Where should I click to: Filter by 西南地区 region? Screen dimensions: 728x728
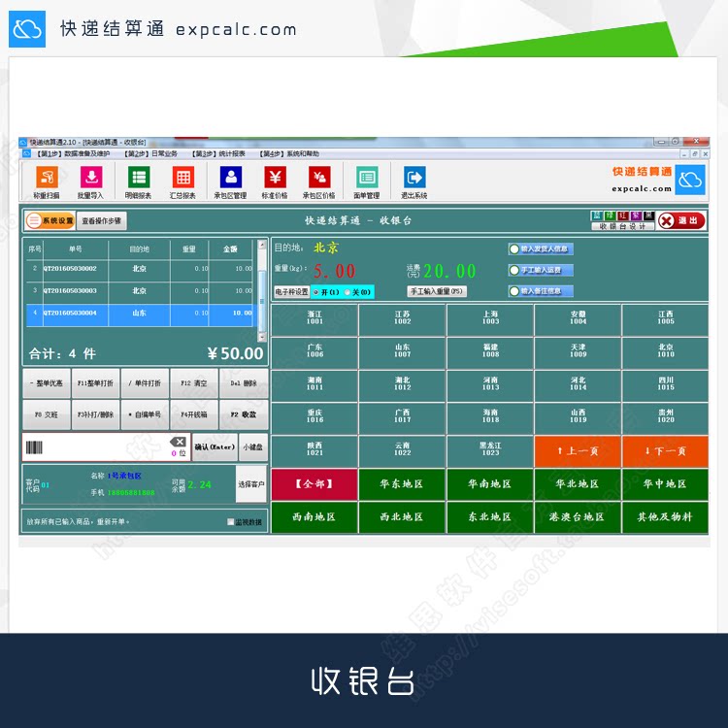tap(314, 517)
